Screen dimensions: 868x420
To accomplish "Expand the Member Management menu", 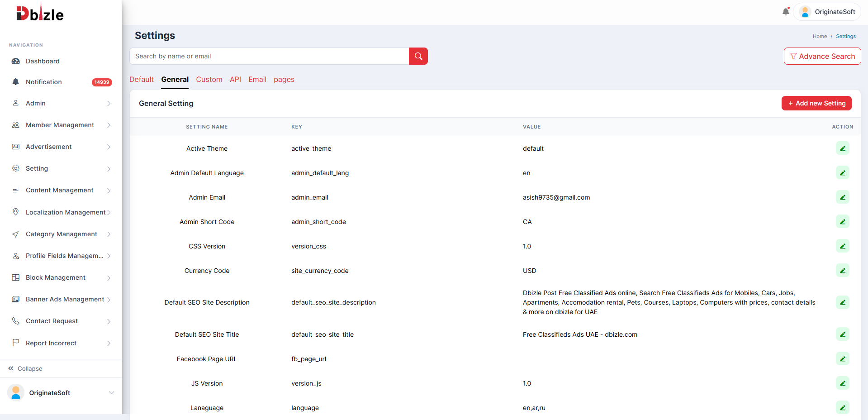I will pos(61,125).
